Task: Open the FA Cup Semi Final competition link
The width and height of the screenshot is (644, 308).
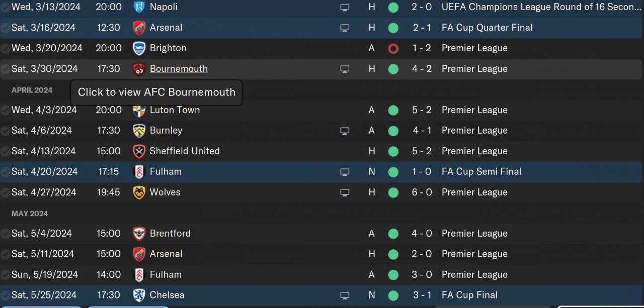Action: click(x=481, y=172)
